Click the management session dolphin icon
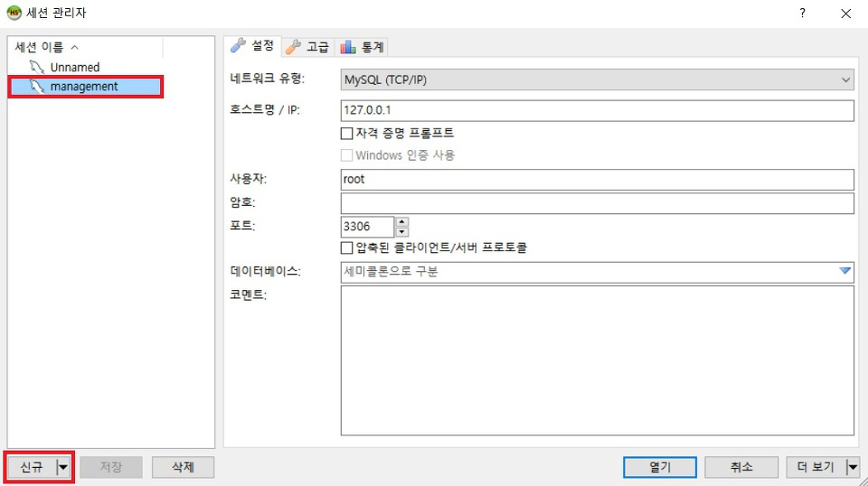Screen dimensions: 868x486 [x=37, y=87]
